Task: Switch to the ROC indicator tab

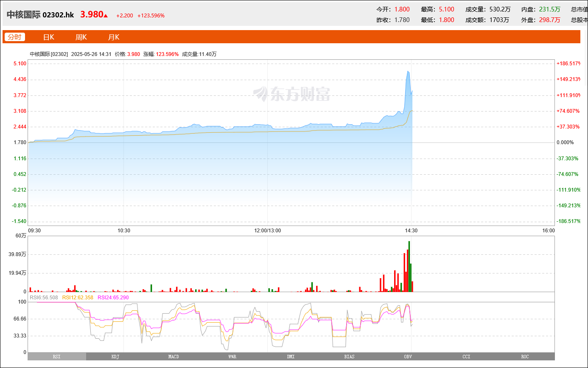Action: pyautogui.click(x=525, y=357)
